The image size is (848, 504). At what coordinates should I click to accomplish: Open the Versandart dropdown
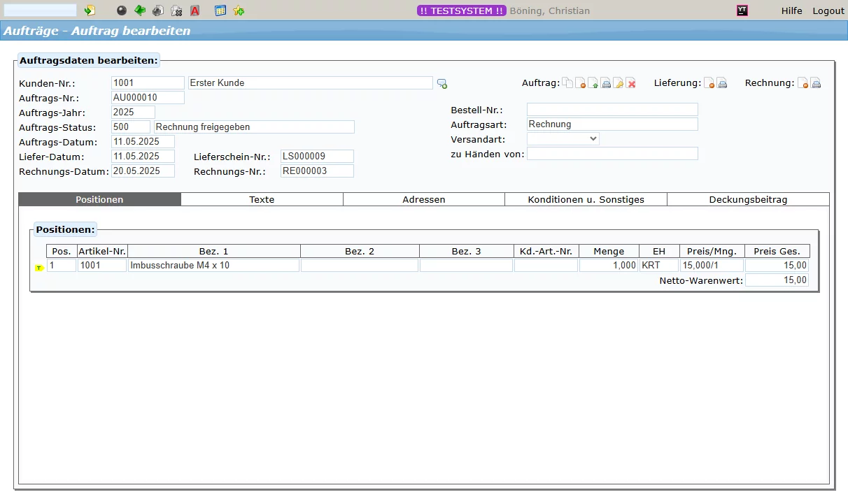563,138
